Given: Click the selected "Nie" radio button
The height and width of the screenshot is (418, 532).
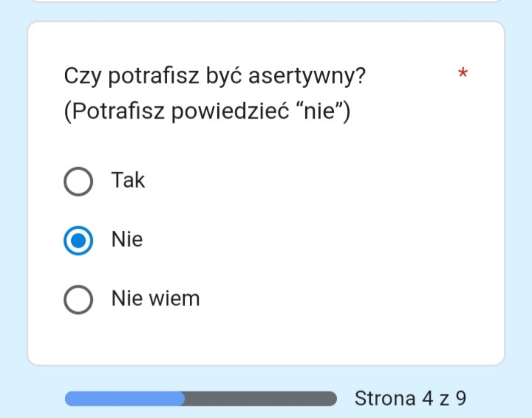Looking at the screenshot, I should pos(78,241).
